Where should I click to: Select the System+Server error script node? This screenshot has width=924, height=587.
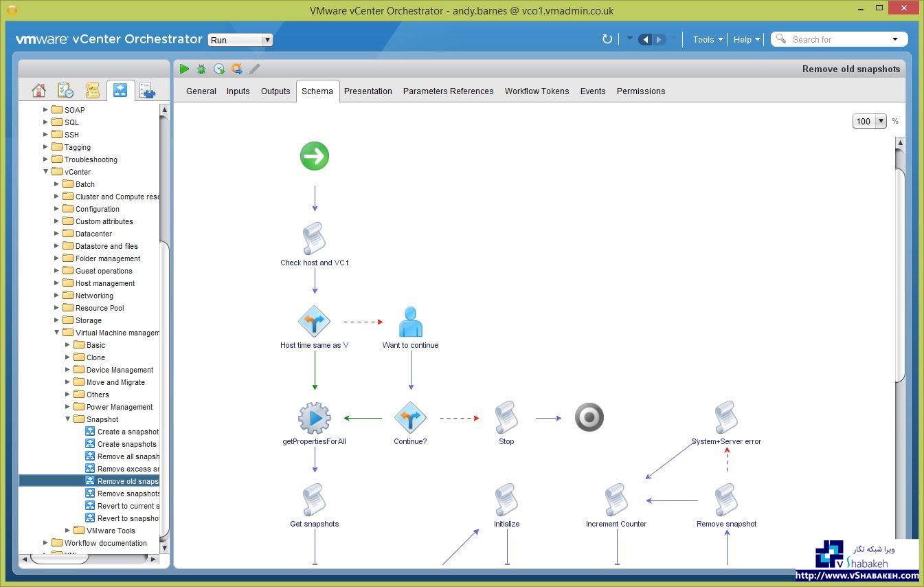click(x=726, y=417)
